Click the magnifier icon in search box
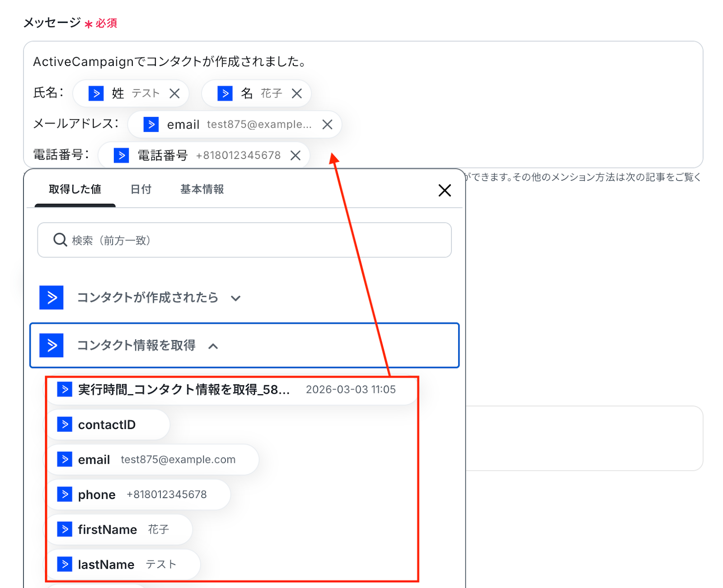Screen dimensions: 723x588 coord(60,240)
